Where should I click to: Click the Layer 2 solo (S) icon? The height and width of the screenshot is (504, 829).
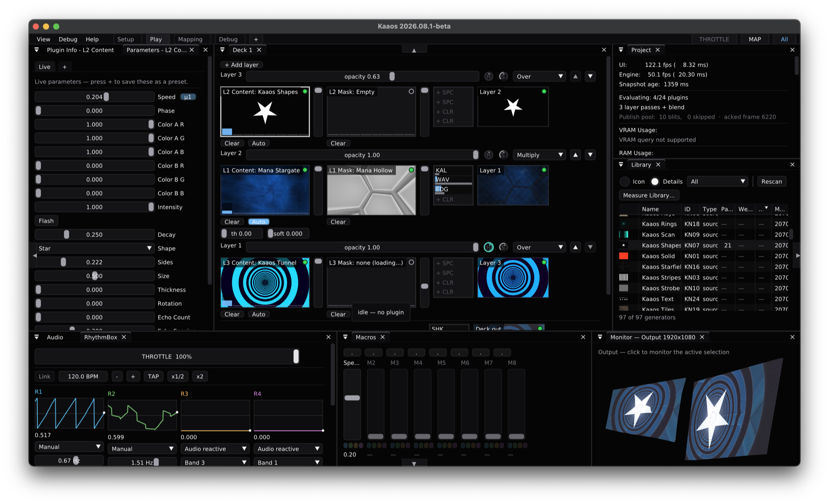(503, 155)
